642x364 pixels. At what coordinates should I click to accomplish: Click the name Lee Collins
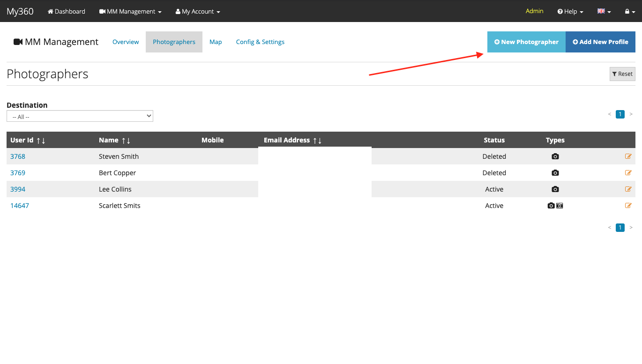coord(115,189)
